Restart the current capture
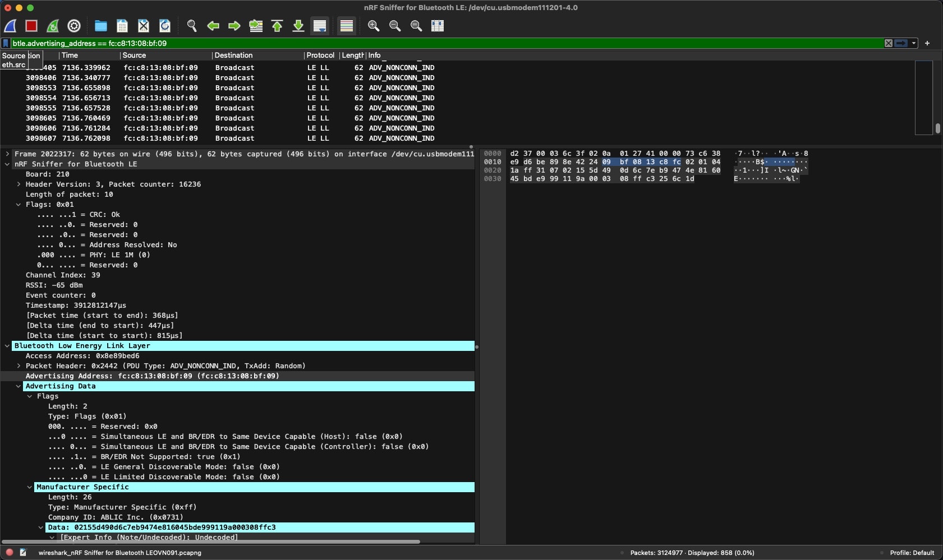 click(x=53, y=26)
